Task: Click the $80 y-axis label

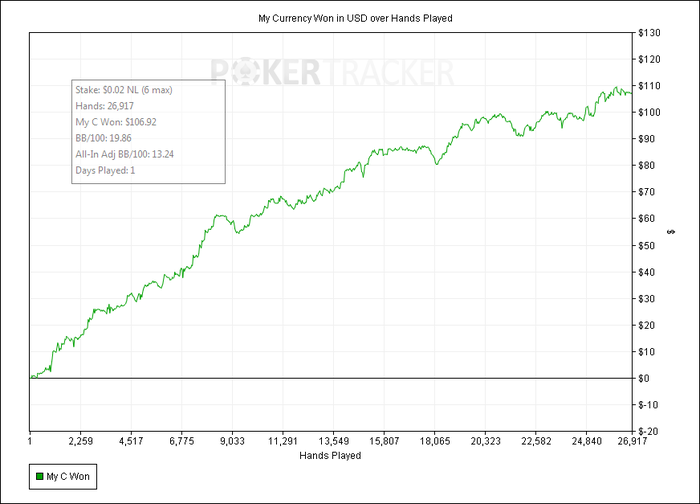Action: [647, 165]
